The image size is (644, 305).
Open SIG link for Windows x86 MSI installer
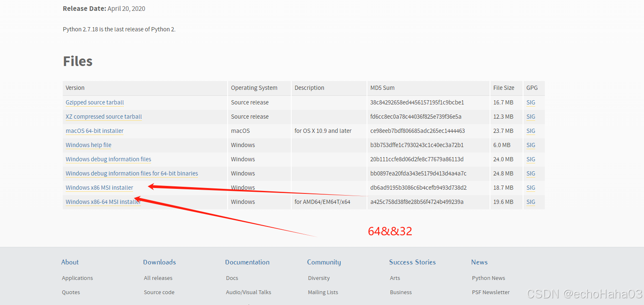531,188
